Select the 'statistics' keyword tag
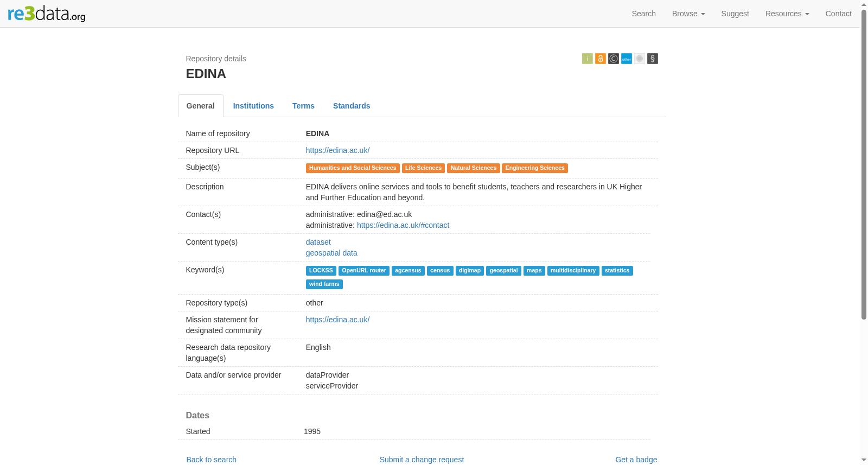The image size is (868, 465). (617, 271)
